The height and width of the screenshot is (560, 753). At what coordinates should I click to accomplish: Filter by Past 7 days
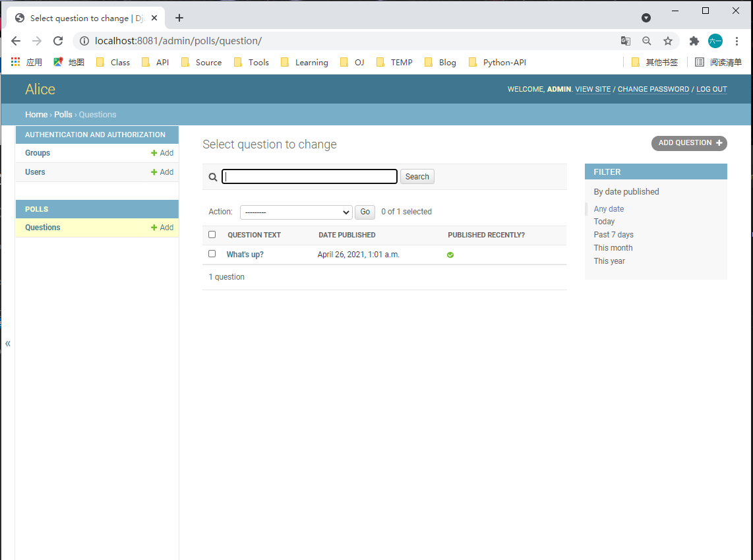pos(613,234)
